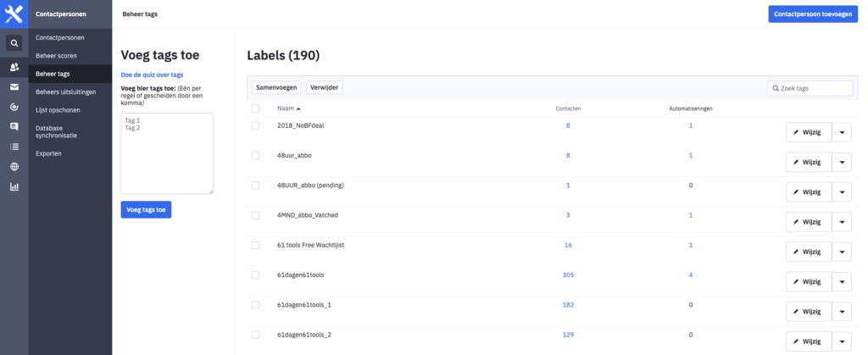Viewport: 868px width, 355px height.
Task: Tick the checkbox for 2018_NoBFdeal
Action: click(256, 125)
